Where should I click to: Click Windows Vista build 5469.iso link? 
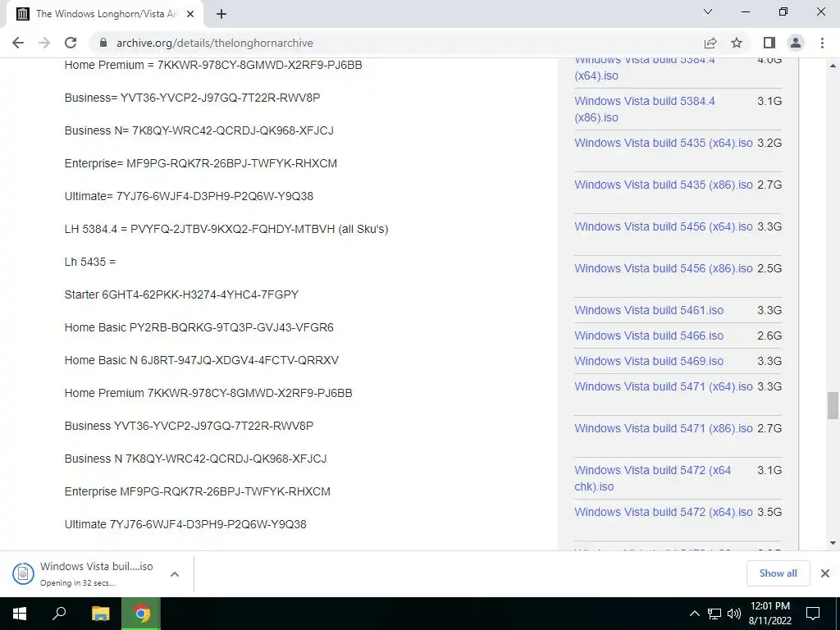point(649,361)
